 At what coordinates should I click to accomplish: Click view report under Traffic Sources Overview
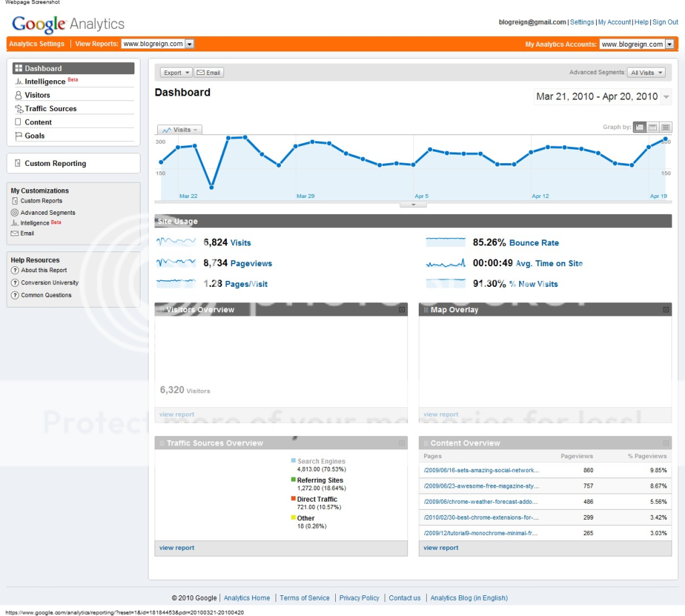[177, 548]
